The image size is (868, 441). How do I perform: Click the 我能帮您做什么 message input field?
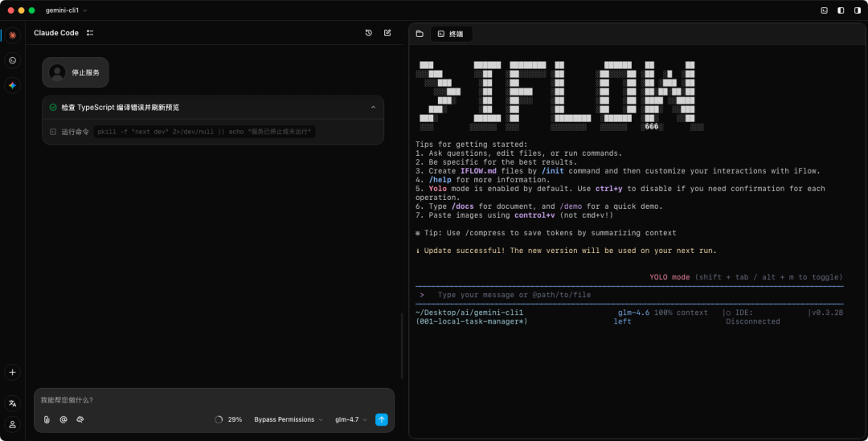click(x=213, y=400)
